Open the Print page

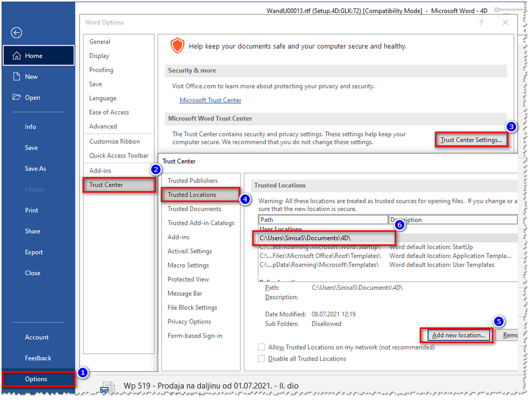(x=31, y=211)
